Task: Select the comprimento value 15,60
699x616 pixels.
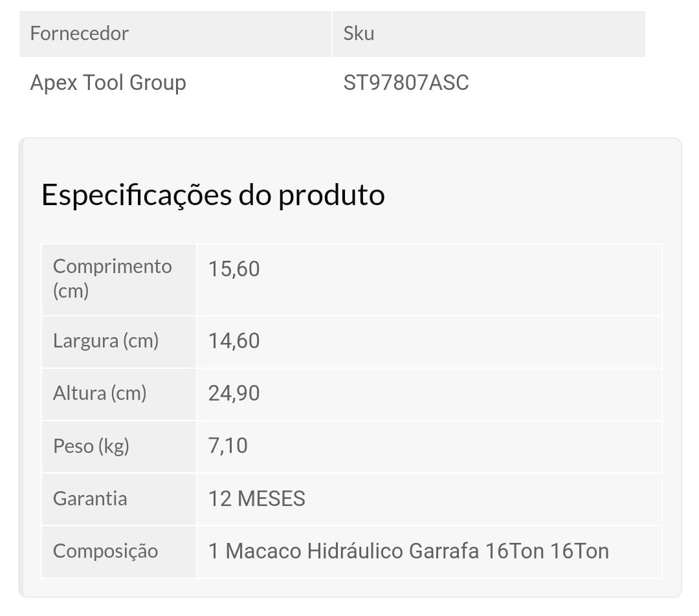Action: [234, 269]
